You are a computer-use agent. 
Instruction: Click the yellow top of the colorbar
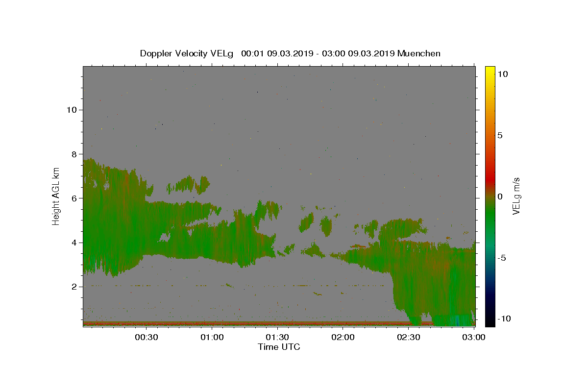[490, 71]
